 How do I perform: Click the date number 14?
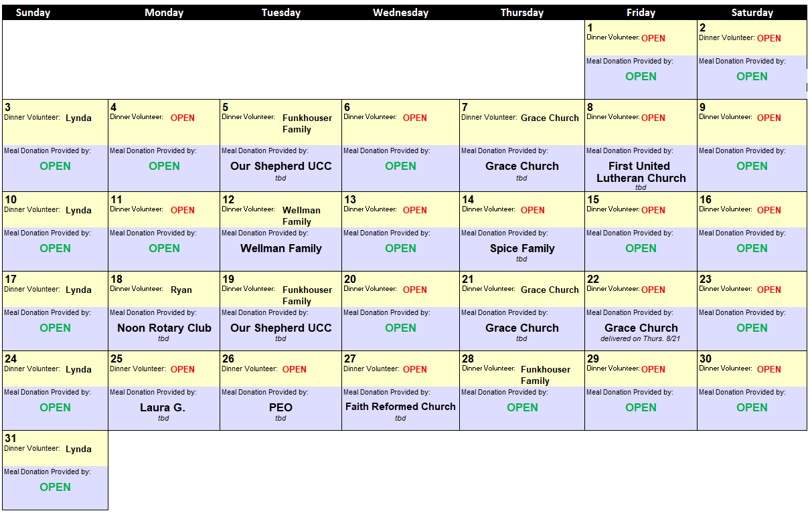(468, 199)
